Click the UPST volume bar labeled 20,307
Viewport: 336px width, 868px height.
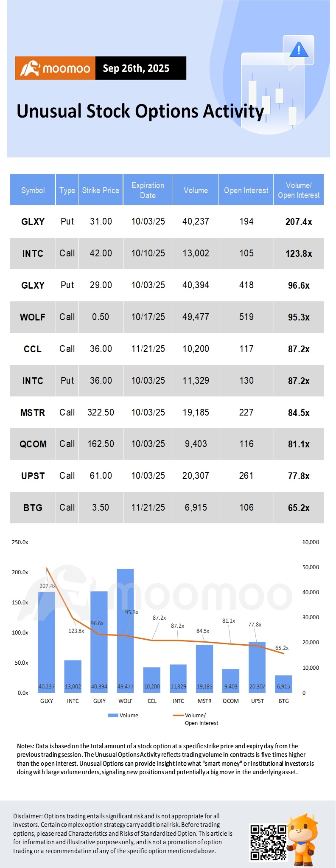pos(257,666)
